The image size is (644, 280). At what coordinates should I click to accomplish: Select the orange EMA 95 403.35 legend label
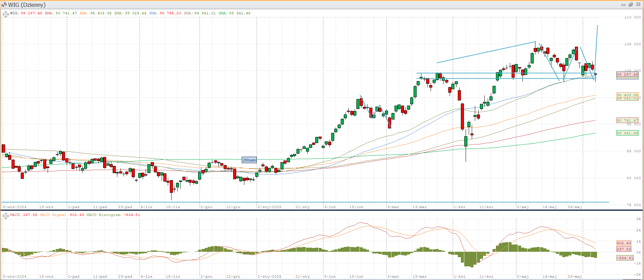click(x=96, y=13)
